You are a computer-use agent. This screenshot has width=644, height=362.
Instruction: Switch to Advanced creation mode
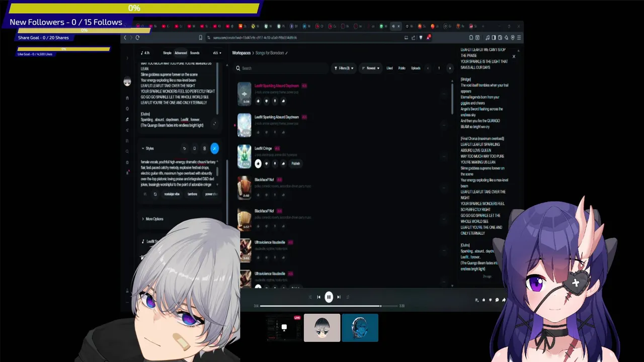coord(181,53)
